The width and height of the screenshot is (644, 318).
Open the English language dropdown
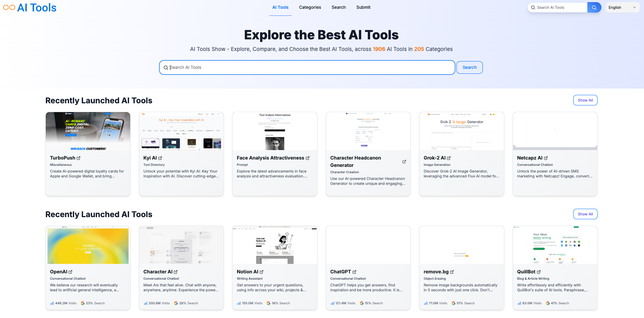tap(622, 7)
